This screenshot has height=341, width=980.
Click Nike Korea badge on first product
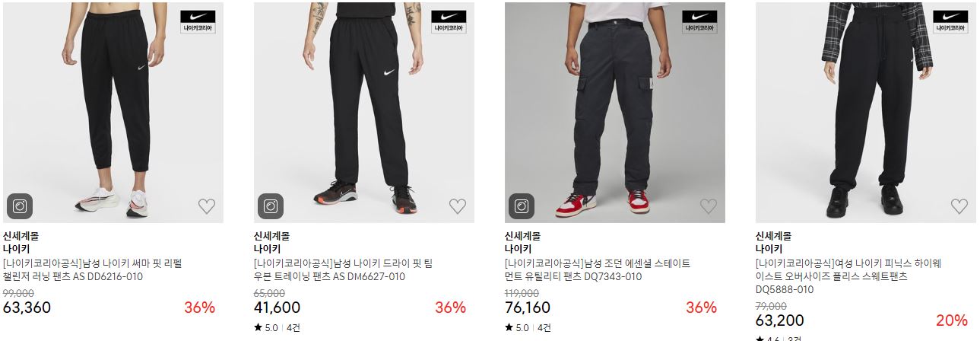(198, 21)
